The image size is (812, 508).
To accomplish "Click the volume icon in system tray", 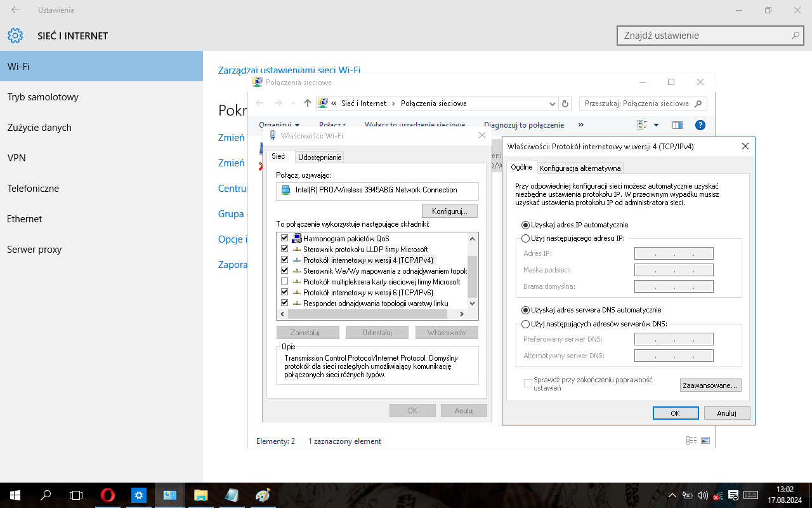I will [x=702, y=495].
